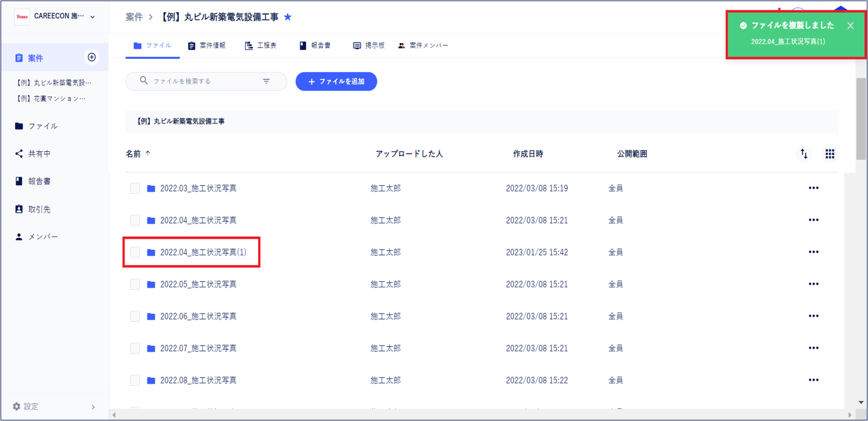Go to 案件 breadcrumb link
Image resolution: width=868 pixels, height=421 pixels.
click(x=134, y=17)
